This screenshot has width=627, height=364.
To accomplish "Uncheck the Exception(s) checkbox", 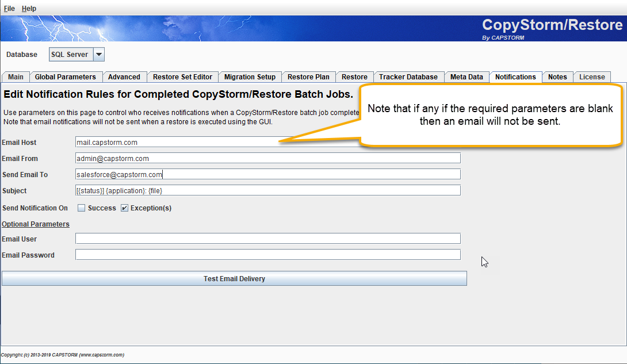I will [x=125, y=208].
